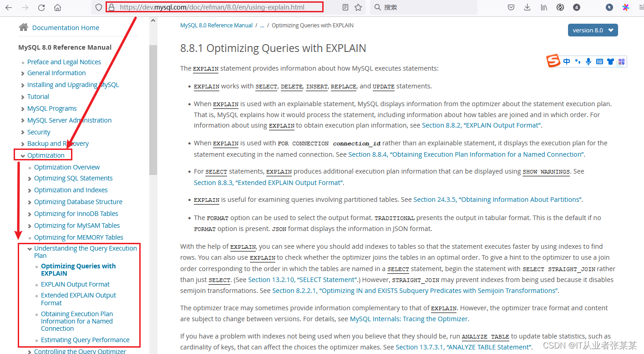
Task: Open the version 8.0 dropdown
Action: point(593,30)
